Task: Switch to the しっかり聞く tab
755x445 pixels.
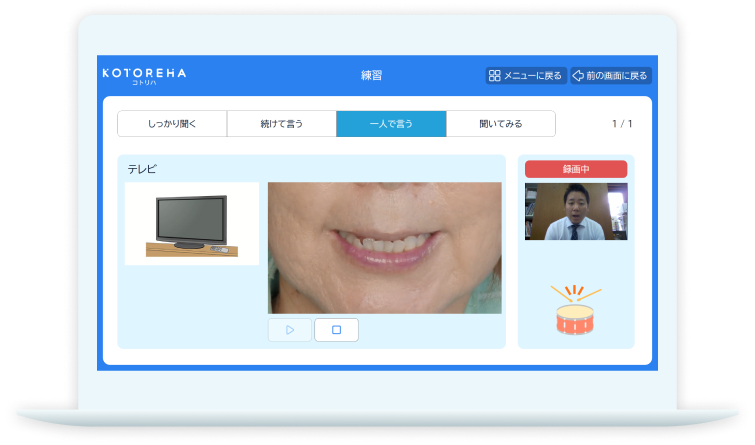Action: tap(172, 124)
